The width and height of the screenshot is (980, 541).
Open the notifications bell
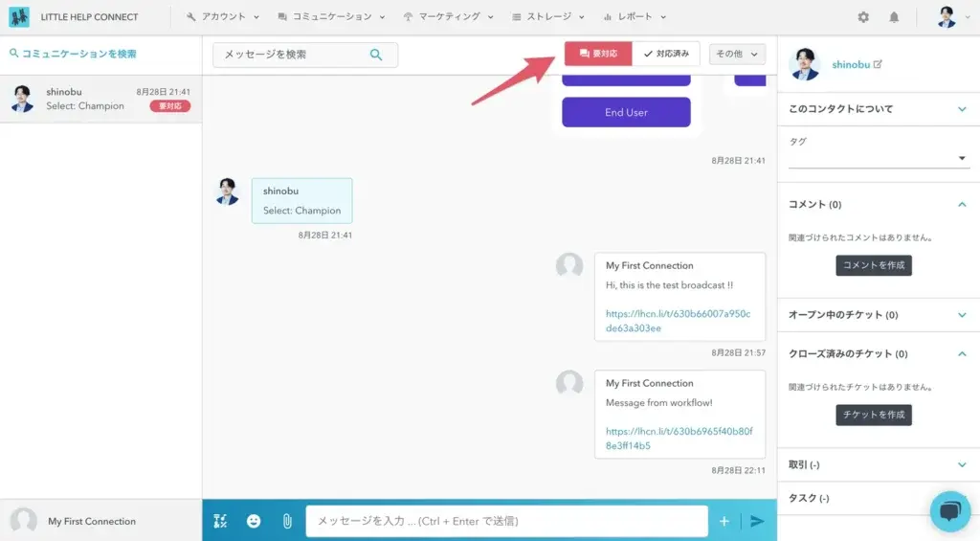pyautogui.click(x=894, y=17)
